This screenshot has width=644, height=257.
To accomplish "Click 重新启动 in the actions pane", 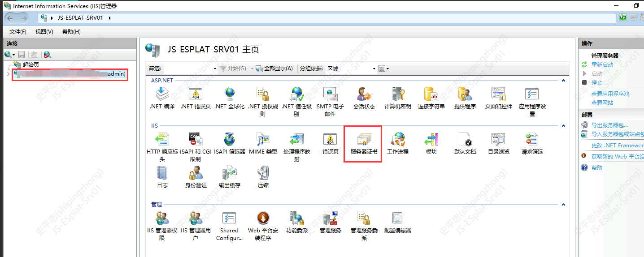I will click(602, 64).
